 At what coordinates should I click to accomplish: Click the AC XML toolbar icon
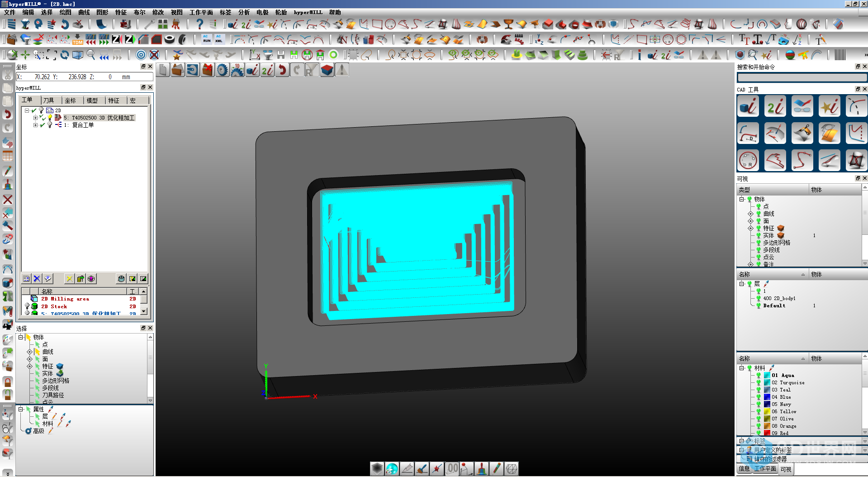pos(219,39)
